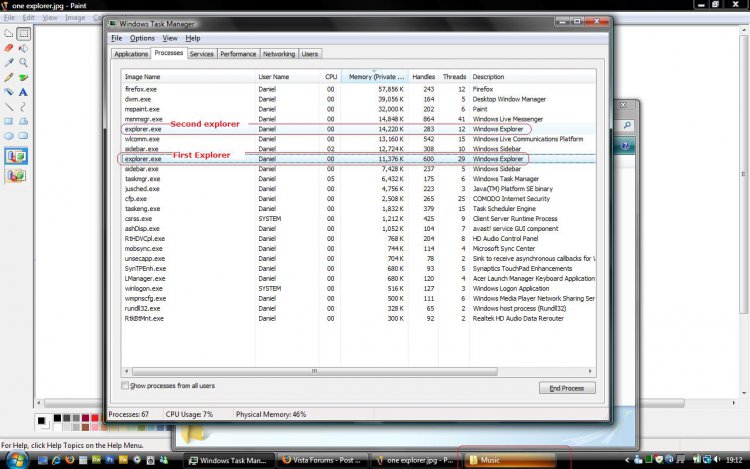
Task: Pick the bright red swatch in Paint palette
Action: point(95,418)
